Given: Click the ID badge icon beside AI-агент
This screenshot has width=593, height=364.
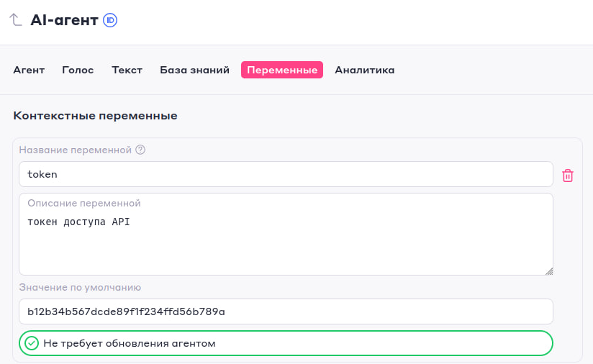Looking at the screenshot, I should pyautogui.click(x=110, y=20).
